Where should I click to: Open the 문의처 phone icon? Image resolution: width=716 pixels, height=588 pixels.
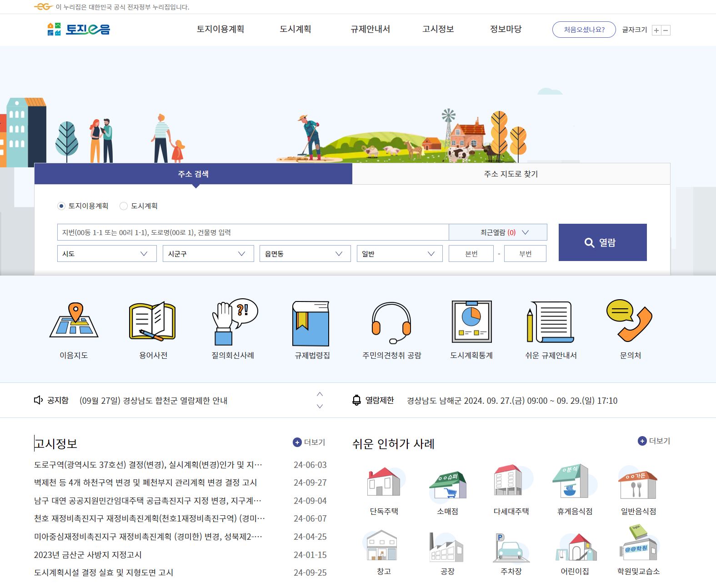pos(630,321)
